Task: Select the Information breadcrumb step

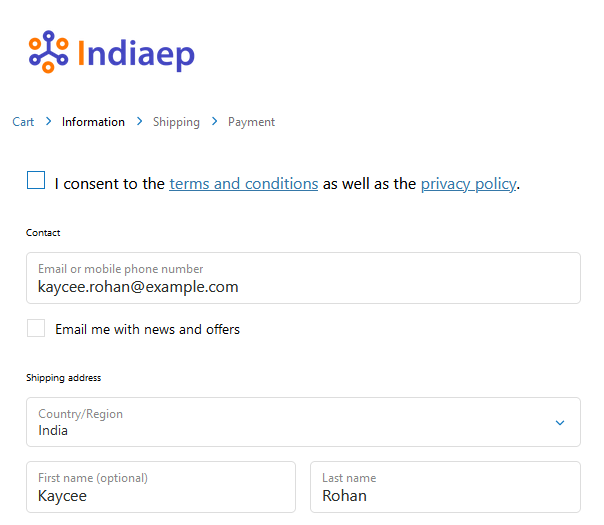Action: (93, 122)
